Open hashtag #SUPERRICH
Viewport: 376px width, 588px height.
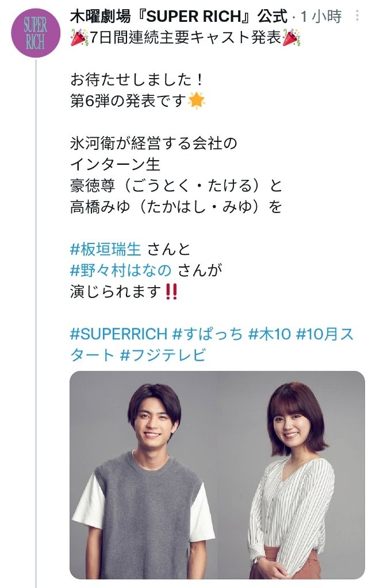pyautogui.click(x=118, y=334)
